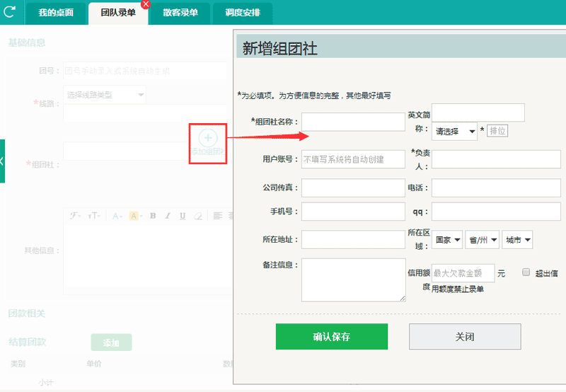Toggle bold formatting in editor toolbar

coord(153,216)
